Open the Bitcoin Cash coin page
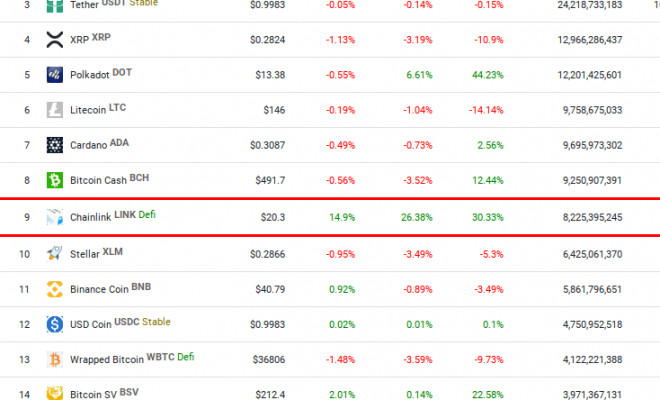The image size is (660, 400). click(x=98, y=181)
